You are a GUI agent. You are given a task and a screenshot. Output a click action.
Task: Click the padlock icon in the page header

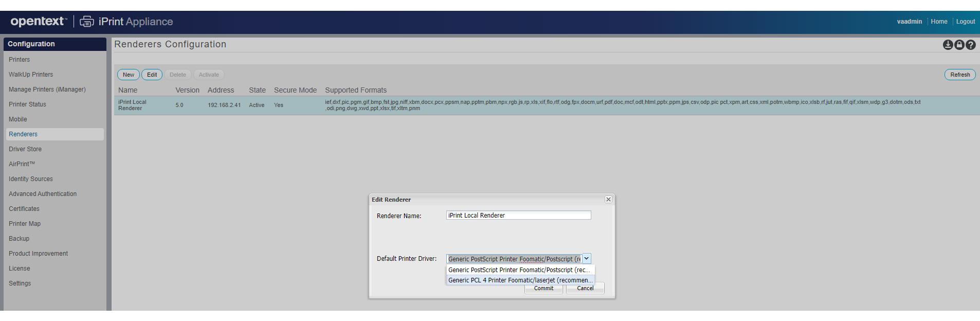click(x=959, y=45)
